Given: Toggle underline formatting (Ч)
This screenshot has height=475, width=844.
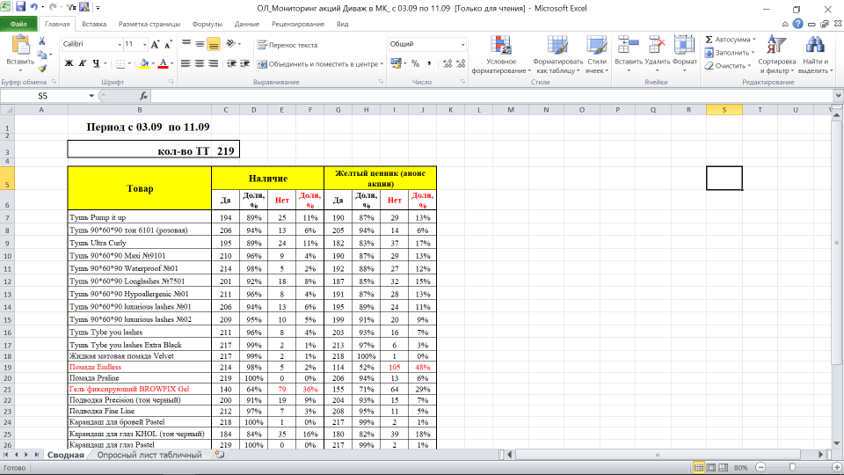Looking at the screenshot, I should point(96,64).
